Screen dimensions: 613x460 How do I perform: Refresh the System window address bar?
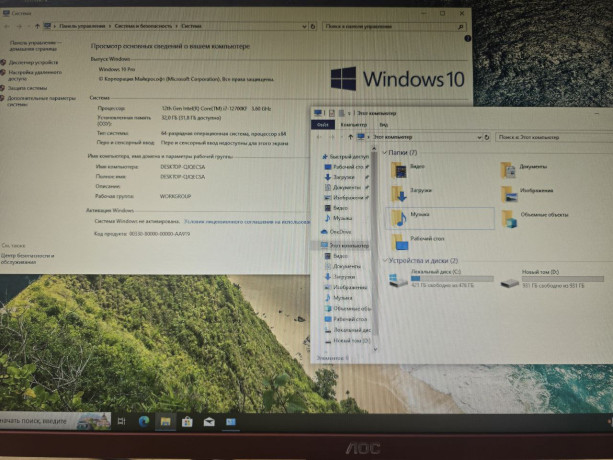pos(313,26)
